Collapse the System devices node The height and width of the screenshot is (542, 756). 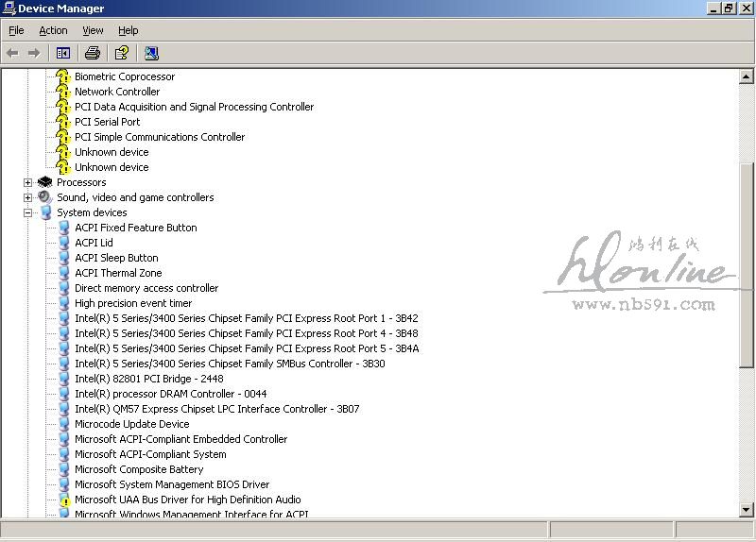28,212
